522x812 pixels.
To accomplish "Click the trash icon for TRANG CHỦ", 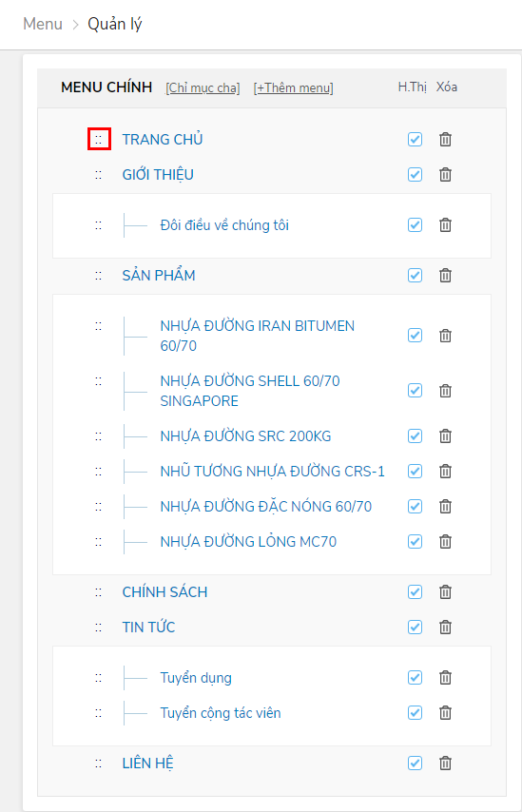I will point(445,140).
